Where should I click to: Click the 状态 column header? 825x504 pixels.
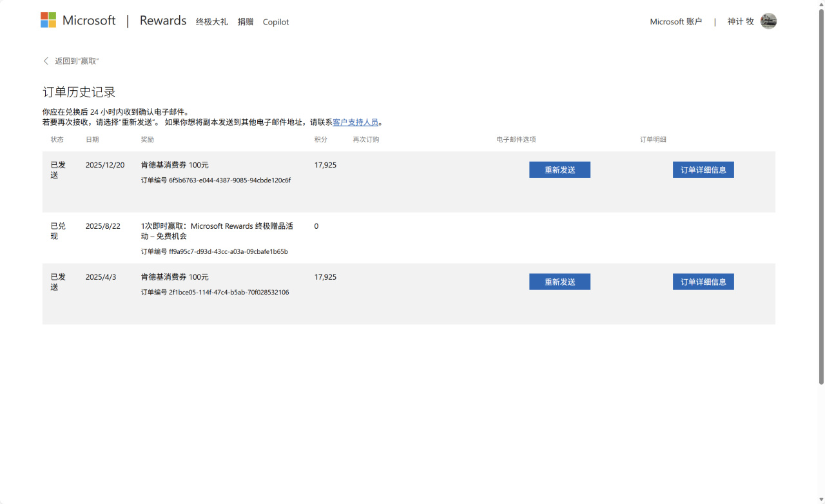(x=57, y=139)
